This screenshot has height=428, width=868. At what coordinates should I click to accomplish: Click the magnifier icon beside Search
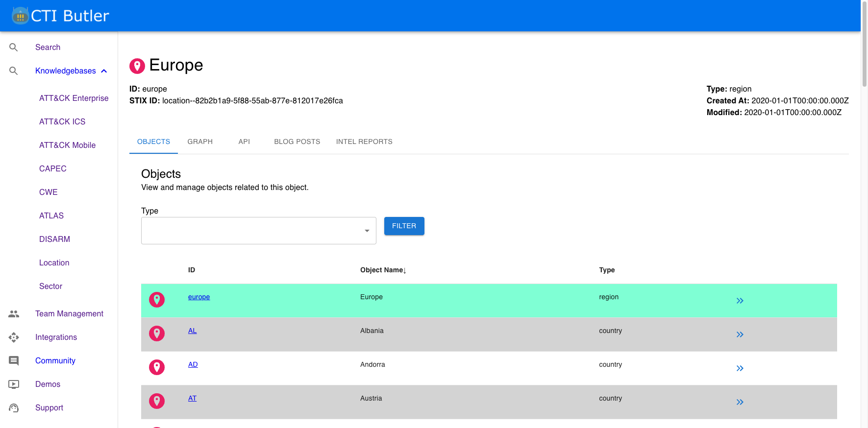tap(14, 48)
